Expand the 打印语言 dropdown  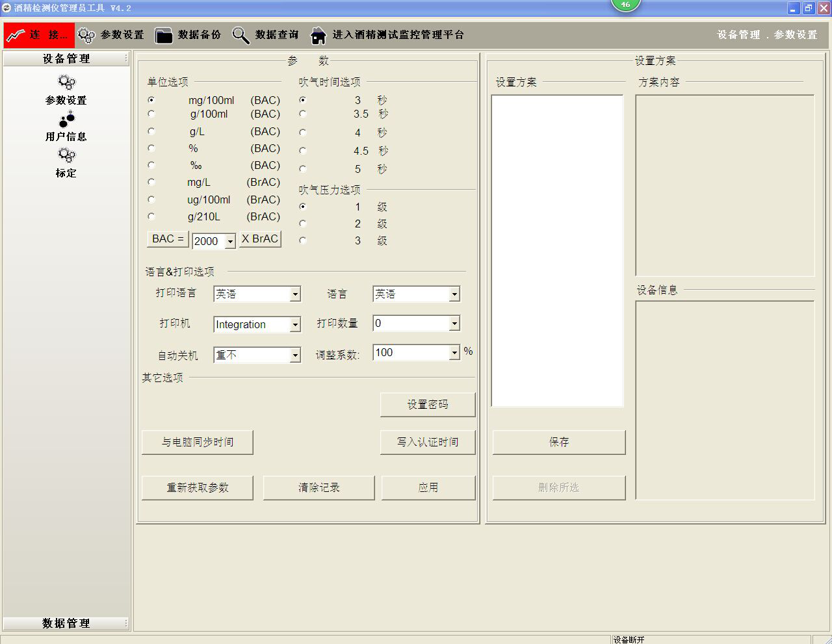[x=295, y=294]
